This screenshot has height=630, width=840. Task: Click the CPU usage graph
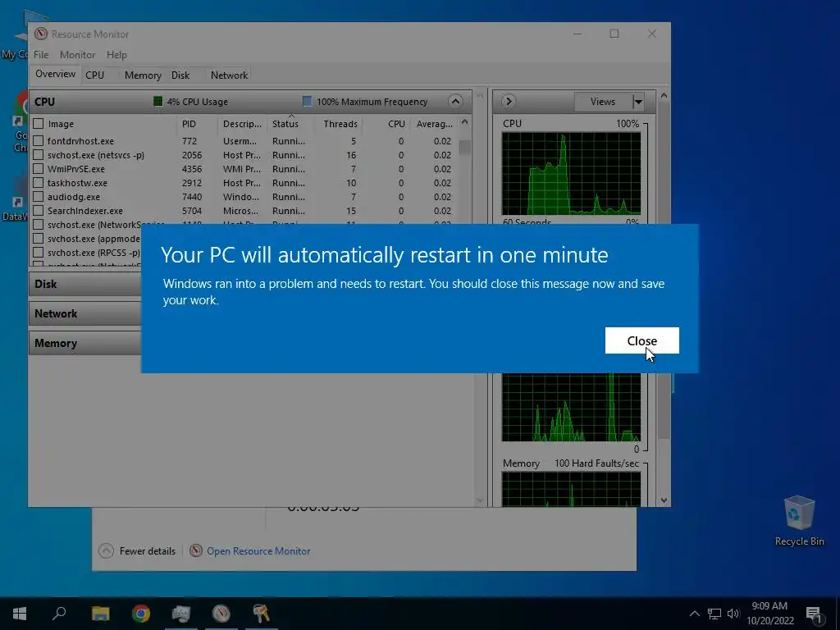pyautogui.click(x=571, y=174)
